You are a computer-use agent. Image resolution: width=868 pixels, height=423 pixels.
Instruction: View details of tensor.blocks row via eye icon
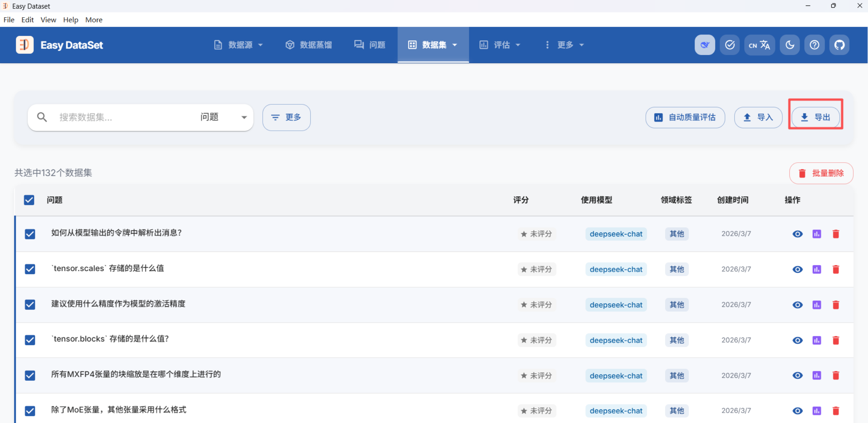tap(797, 340)
